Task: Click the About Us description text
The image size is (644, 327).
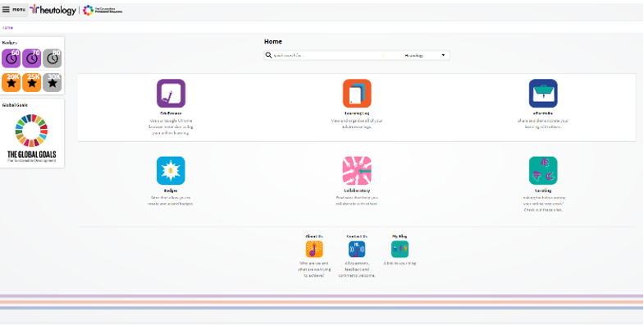Action: point(314,269)
